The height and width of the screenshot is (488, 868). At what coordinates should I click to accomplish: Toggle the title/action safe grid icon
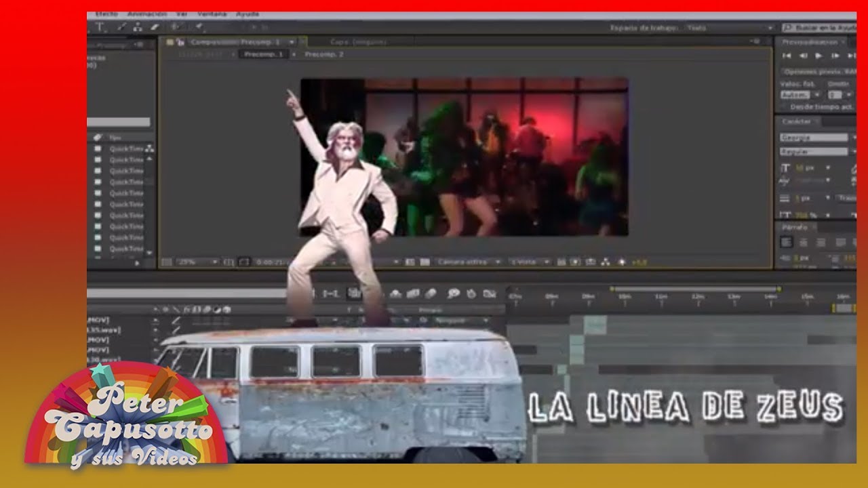[229, 262]
